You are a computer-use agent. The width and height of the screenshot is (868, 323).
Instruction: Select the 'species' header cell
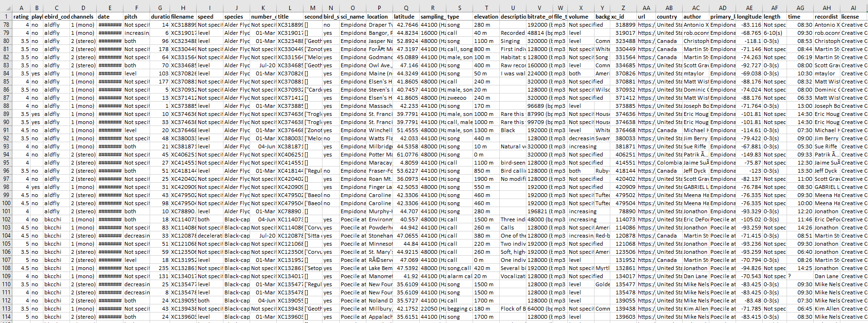[x=236, y=16]
